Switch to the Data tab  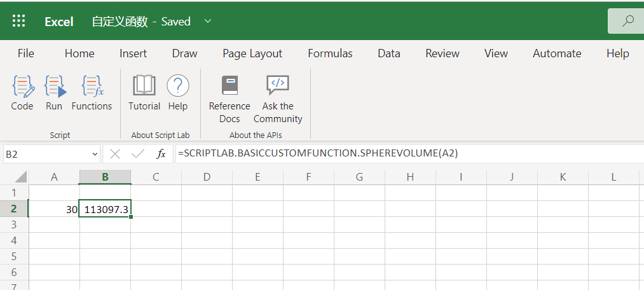pos(389,53)
